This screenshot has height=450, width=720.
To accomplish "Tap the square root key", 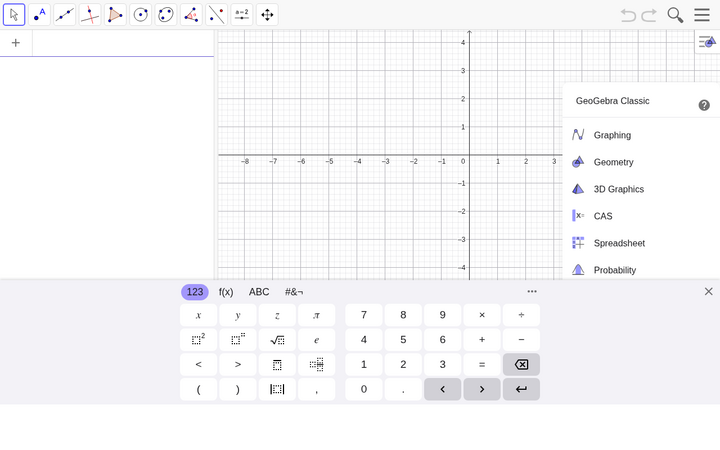I will pyautogui.click(x=277, y=340).
